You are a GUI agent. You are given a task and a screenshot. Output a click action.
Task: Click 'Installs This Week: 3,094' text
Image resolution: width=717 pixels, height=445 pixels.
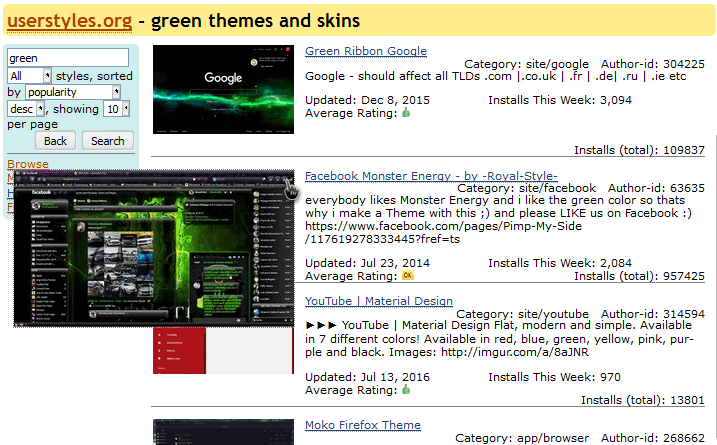click(x=560, y=100)
